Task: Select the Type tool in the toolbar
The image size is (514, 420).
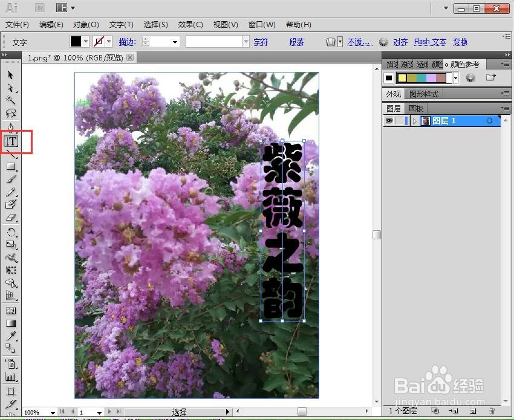Action: pos(10,141)
